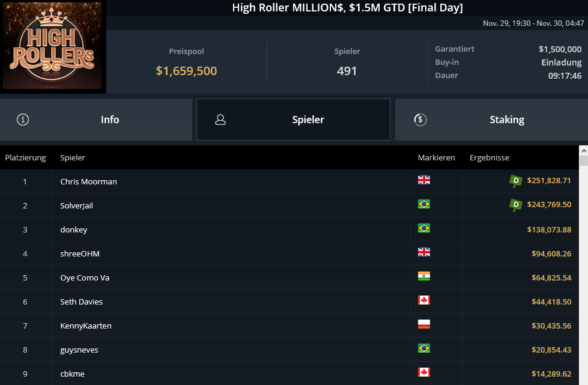Click KennyKaarten's Poland flag icon
Screen dimensions: 588x385
coord(424,324)
